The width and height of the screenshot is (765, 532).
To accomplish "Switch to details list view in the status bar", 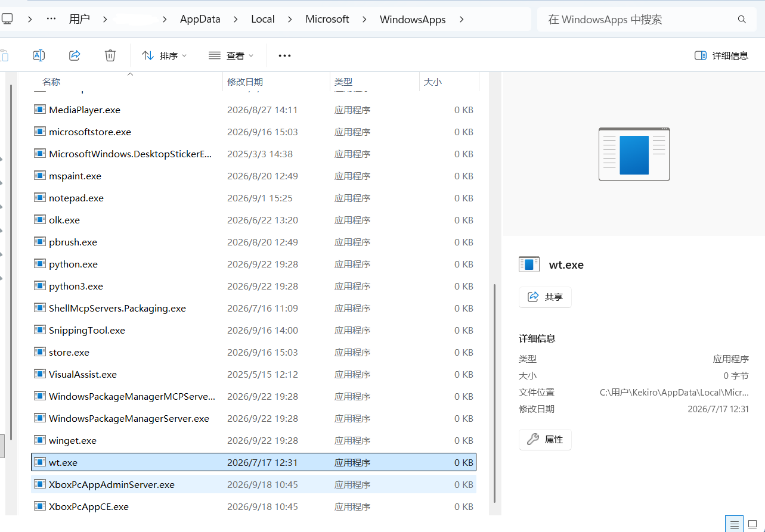I will [x=735, y=524].
